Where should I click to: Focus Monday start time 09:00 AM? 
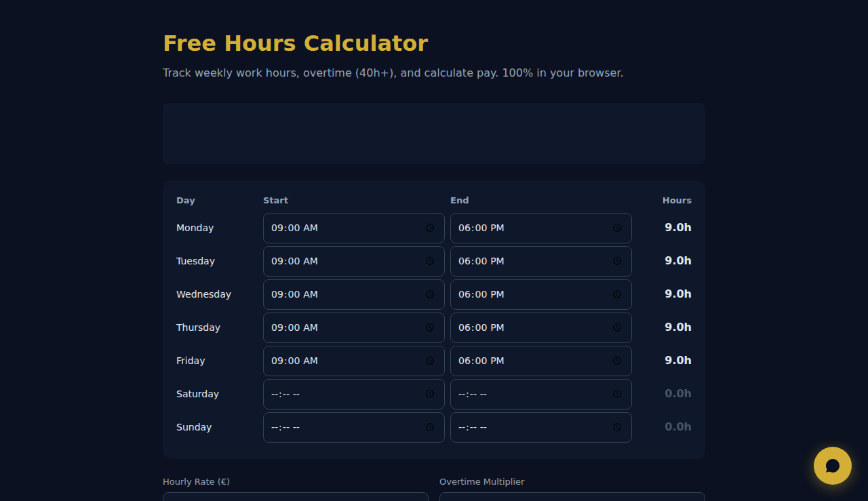[354, 228]
